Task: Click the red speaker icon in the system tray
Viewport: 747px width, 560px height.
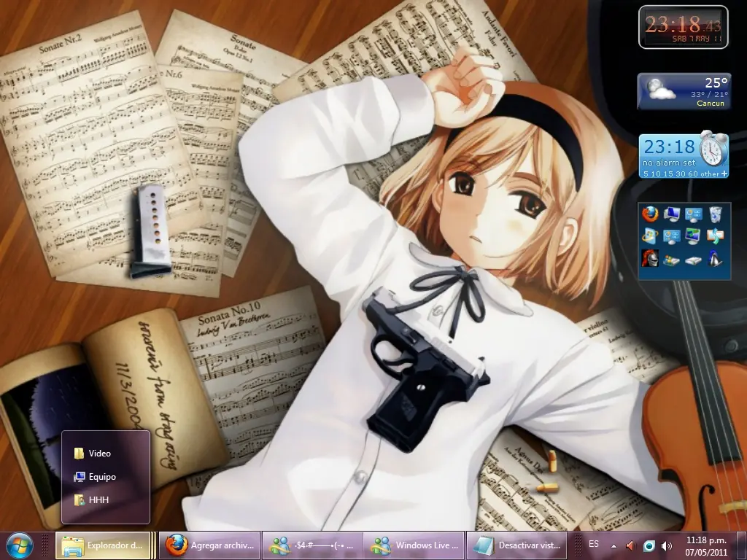Action: coord(630,545)
